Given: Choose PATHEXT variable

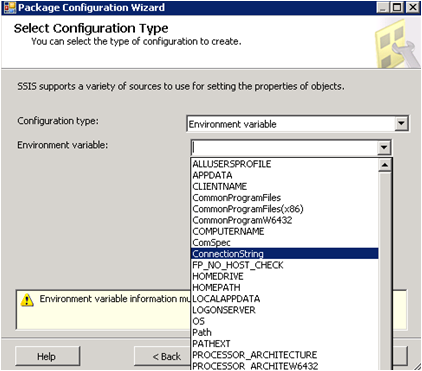Looking at the screenshot, I should coord(285,344).
